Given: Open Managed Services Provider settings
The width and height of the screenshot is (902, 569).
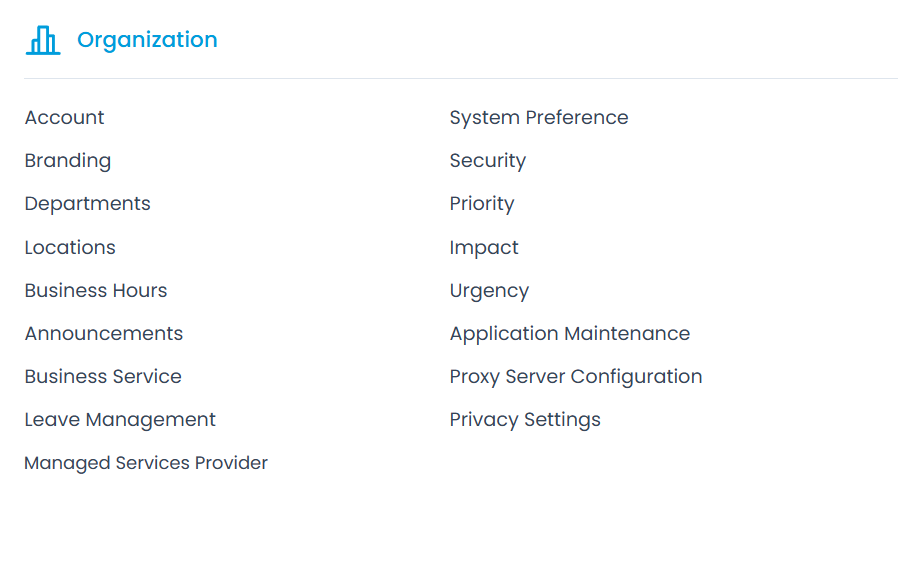Looking at the screenshot, I should point(146,463).
